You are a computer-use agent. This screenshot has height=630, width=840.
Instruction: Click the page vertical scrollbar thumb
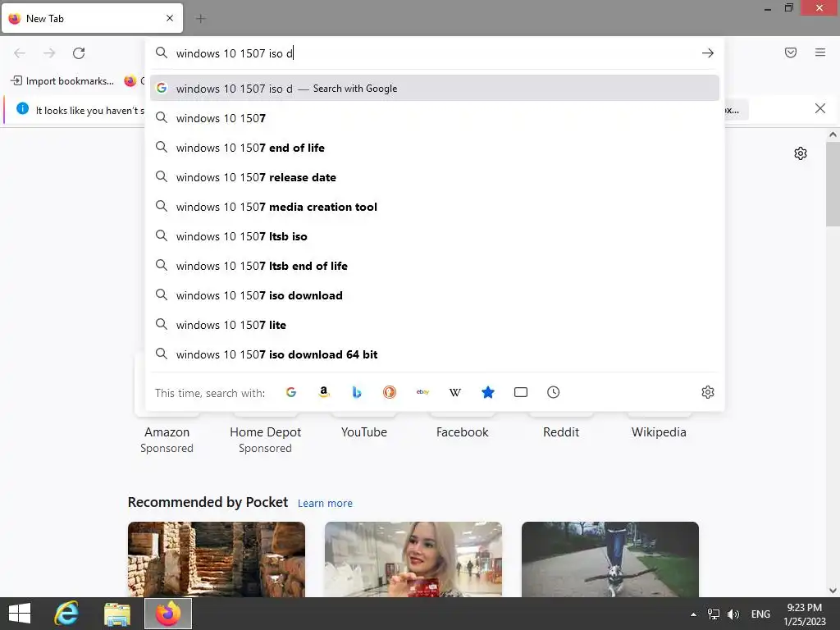tap(833, 185)
